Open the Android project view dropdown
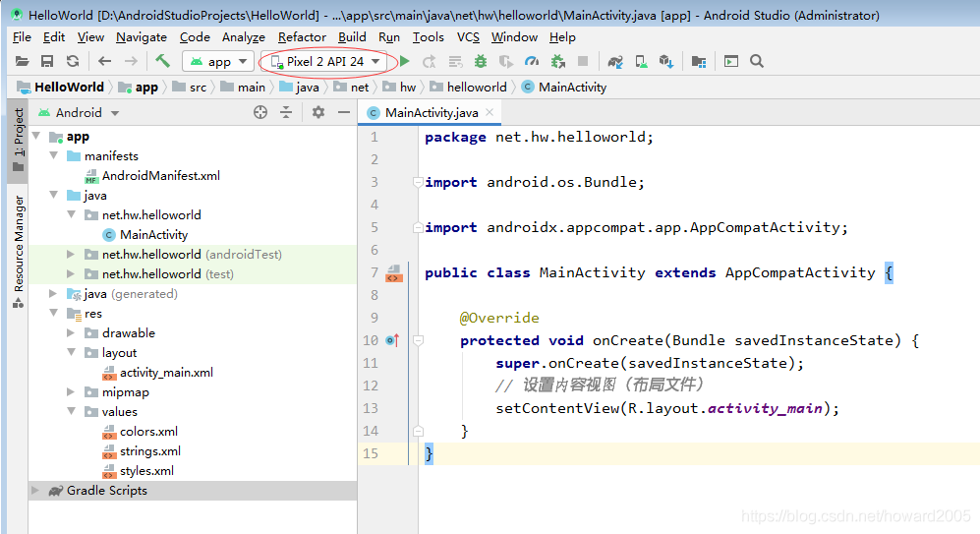Image resolution: width=980 pixels, height=534 pixels. (79, 112)
